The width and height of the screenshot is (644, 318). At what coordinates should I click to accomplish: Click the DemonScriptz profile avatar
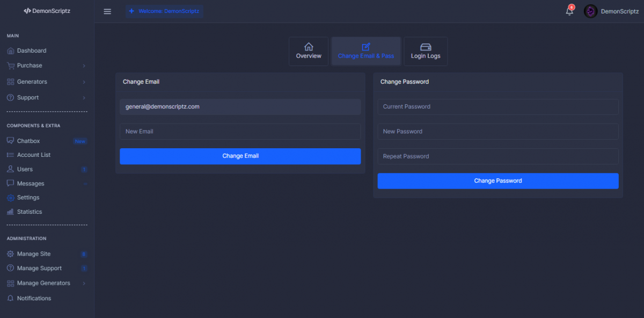pos(591,11)
